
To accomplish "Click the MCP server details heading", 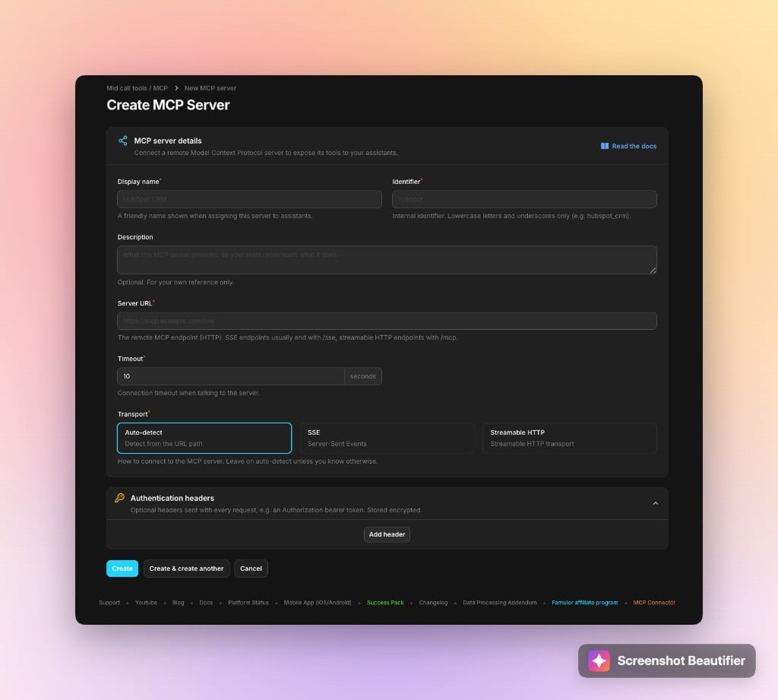I will [x=168, y=141].
